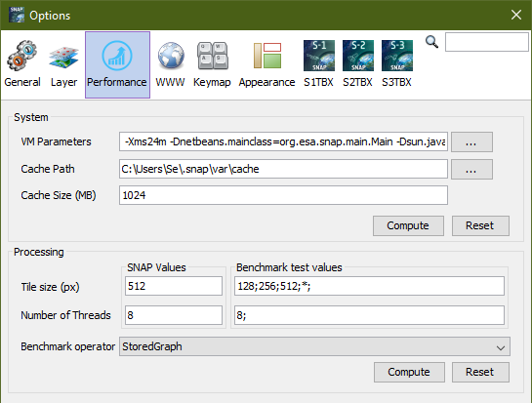532x403 pixels.
Task: Click Compute in the System section
Action: [408, 225]
